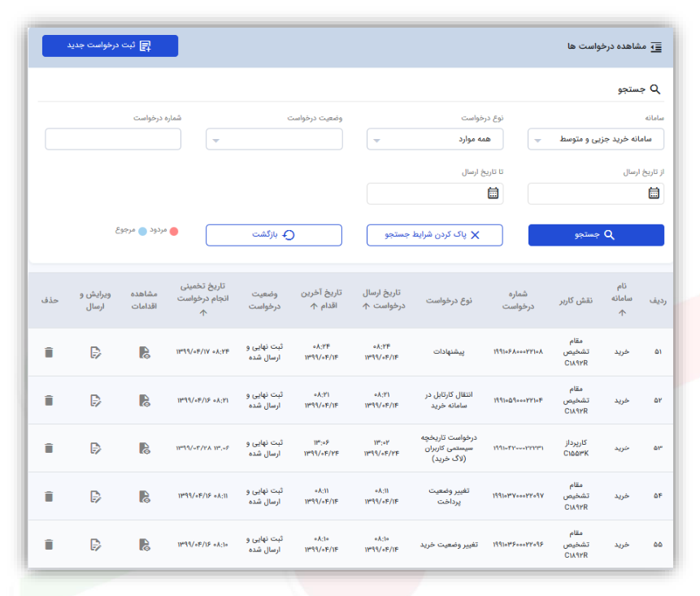Edit and send the row ۵۳ request
The image size is (700, 596).
(96, 448)
